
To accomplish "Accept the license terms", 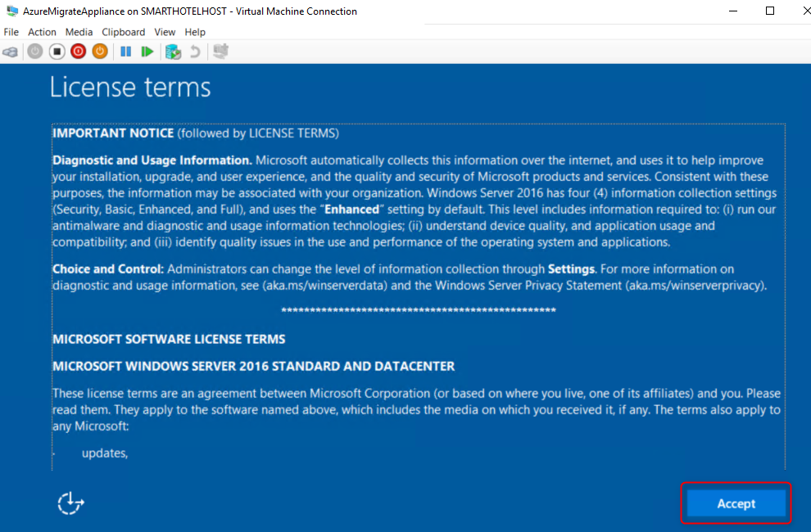I will pyautogui.click(x=736, y=503).
